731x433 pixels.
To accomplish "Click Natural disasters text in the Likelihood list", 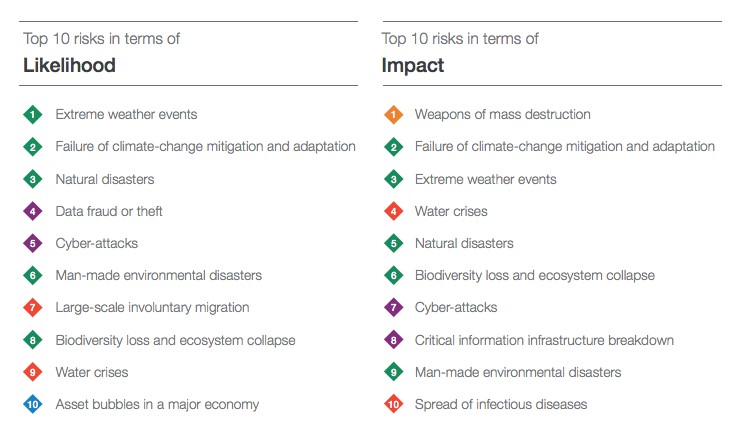I will tap(105, 179).
